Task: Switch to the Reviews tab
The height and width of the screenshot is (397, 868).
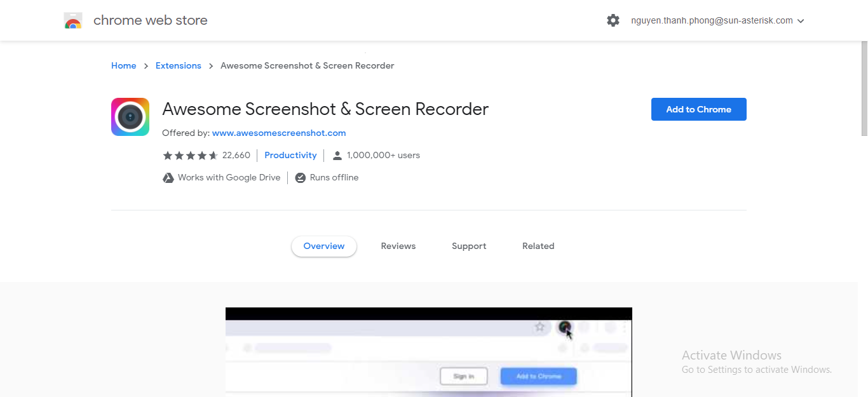Action: 398,246
